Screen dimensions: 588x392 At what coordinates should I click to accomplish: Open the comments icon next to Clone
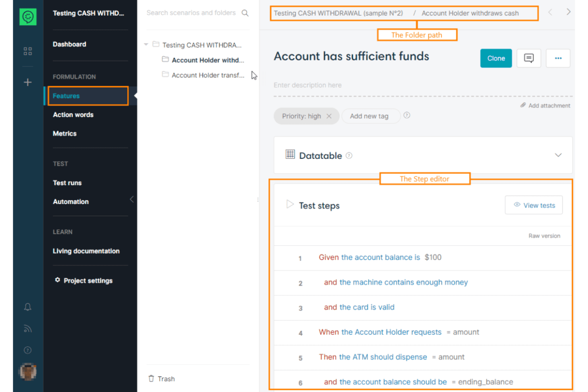point(528,58)
